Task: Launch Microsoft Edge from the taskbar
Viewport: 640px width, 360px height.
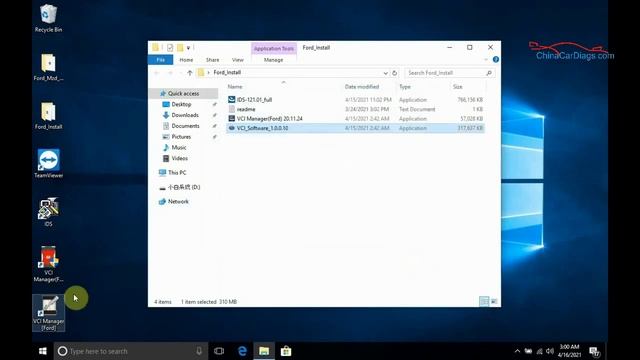Action: coord(242,351)
